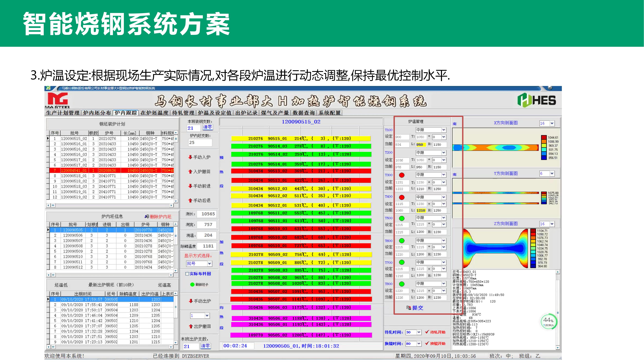The image size is (644, 362).
Task: Switch to the 系统配置 tab
Action: coord(329,113)
